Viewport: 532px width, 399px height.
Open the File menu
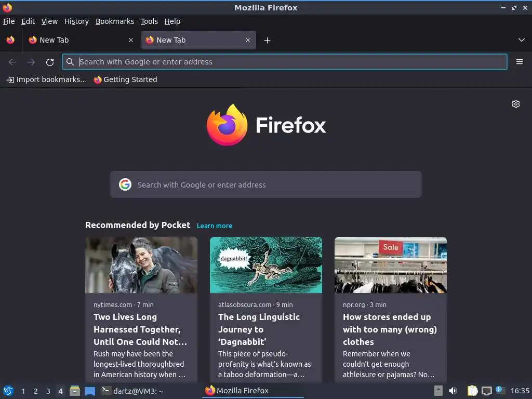(x=9, y=21)
